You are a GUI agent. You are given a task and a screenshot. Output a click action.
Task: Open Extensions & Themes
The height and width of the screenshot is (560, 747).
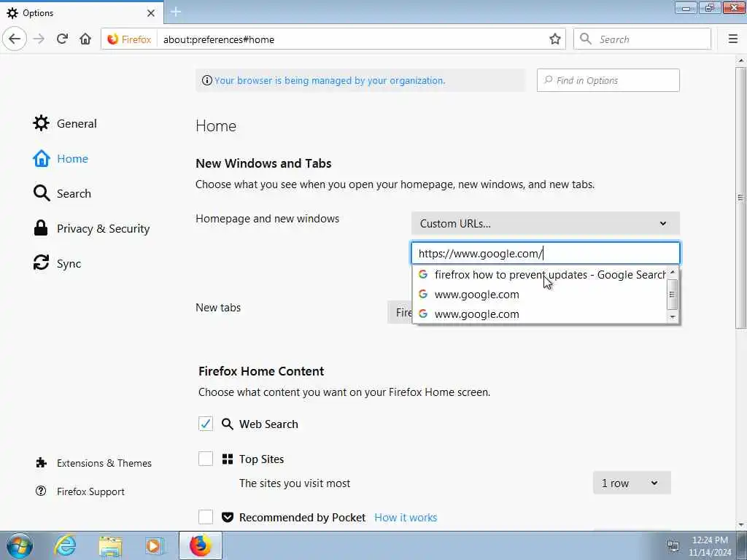point(93,463)
